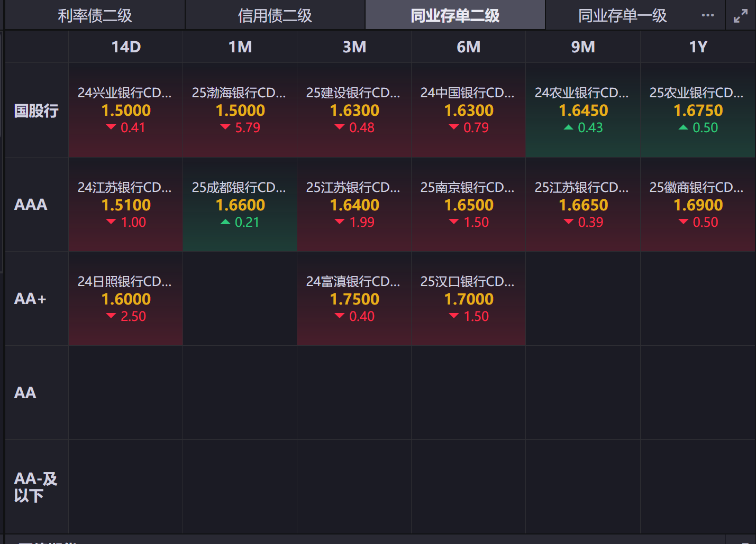Select the 国股行 row label
756x544 pixels.
coord(36,110)
